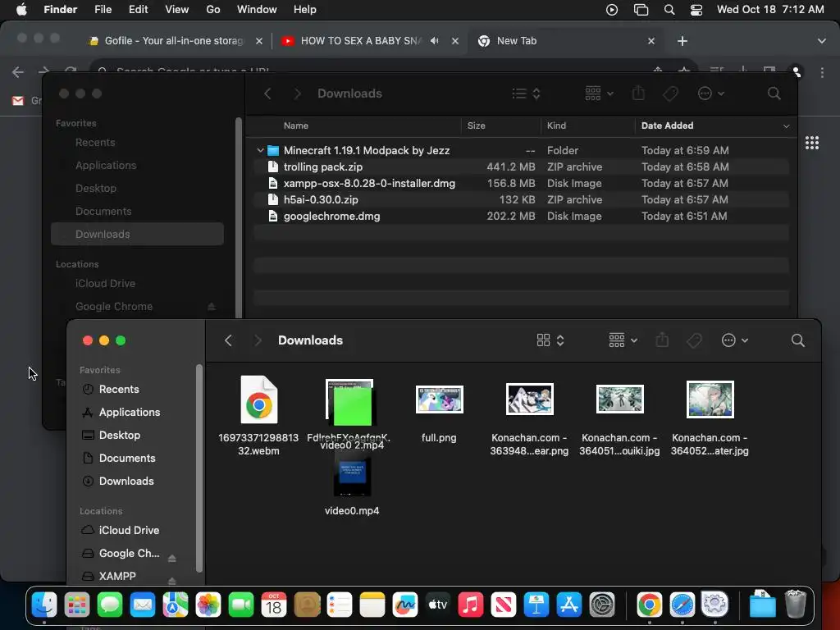840x630 pixels.
Task: Add a new Chrome tab
Action: (682, 41)
